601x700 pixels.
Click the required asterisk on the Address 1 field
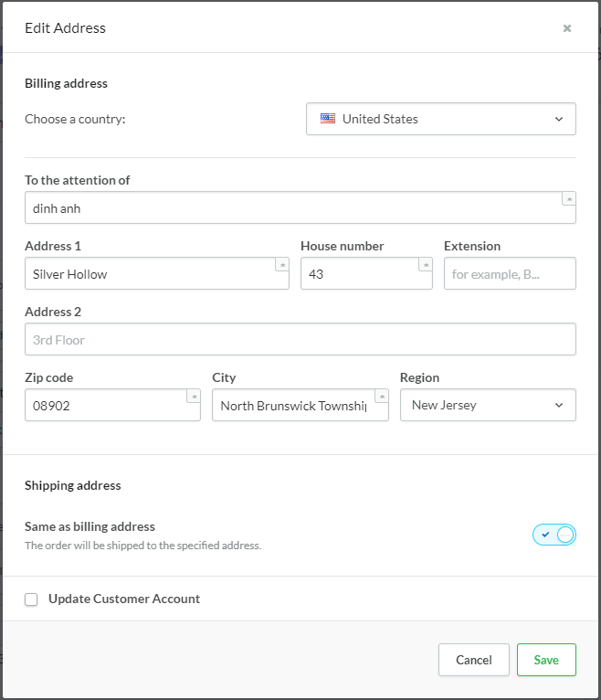(x=282, y=264)
